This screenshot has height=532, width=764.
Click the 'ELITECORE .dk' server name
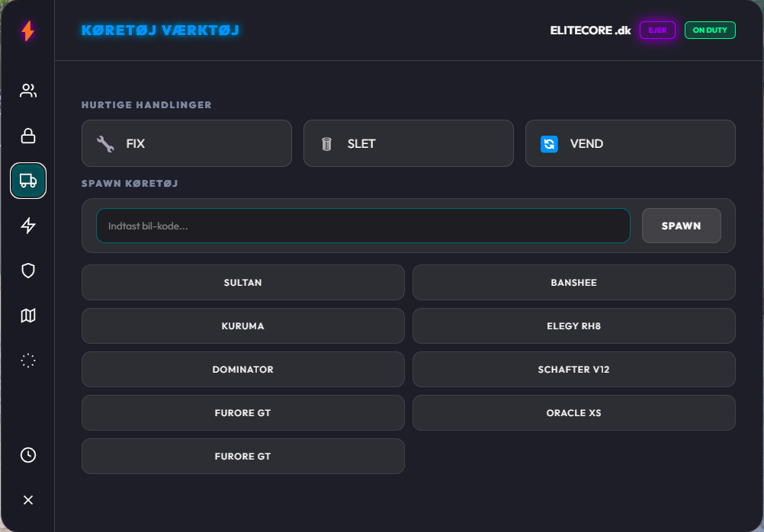591,30
